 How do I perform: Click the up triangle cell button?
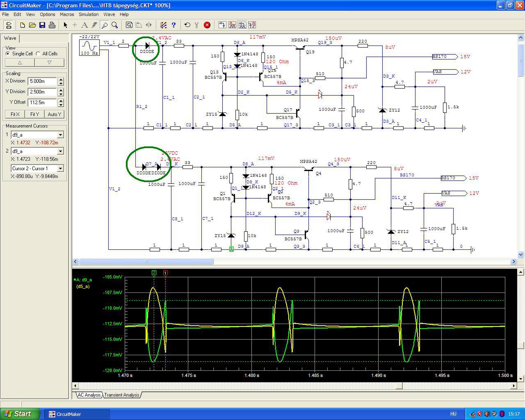(x=20, y=63)
